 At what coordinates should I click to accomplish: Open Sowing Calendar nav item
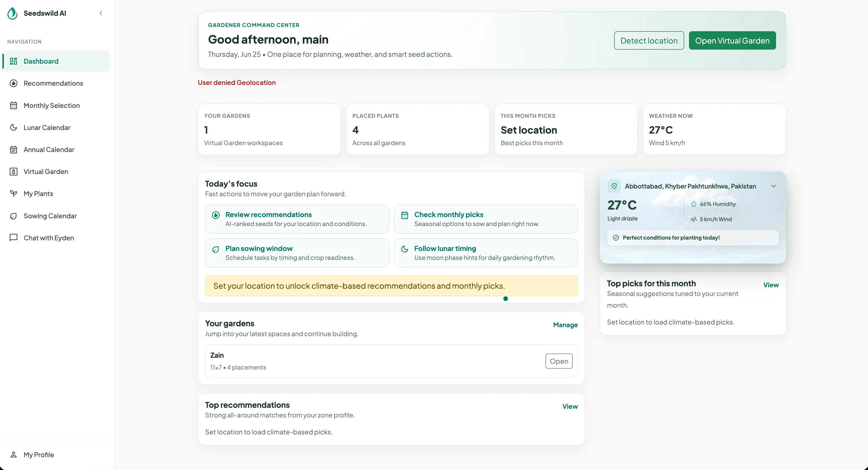click(x=57, y=216)
